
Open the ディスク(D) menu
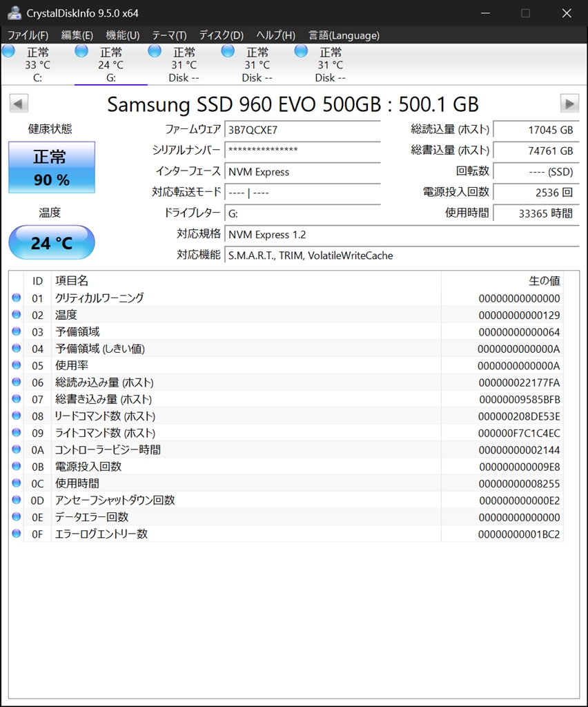coord(222,35)
